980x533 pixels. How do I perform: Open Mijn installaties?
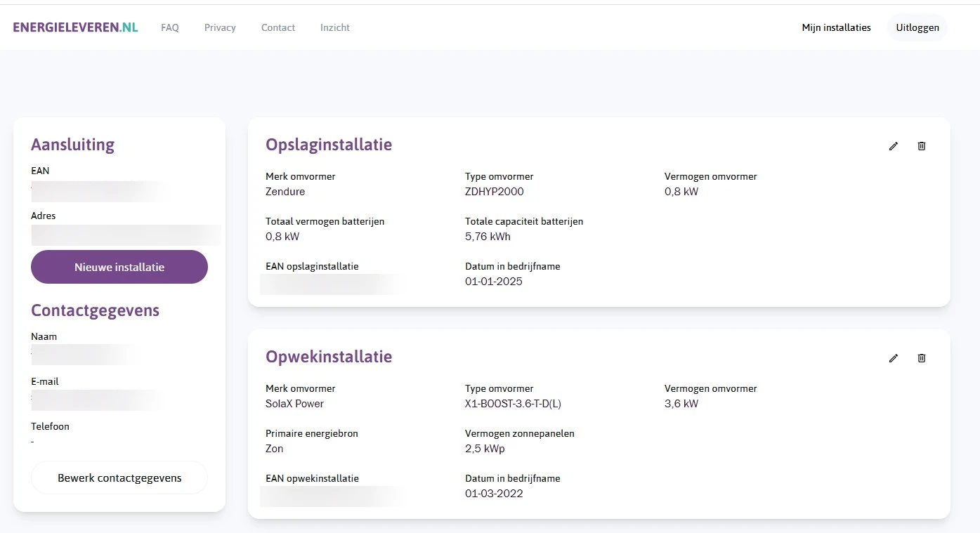[836, 28]
